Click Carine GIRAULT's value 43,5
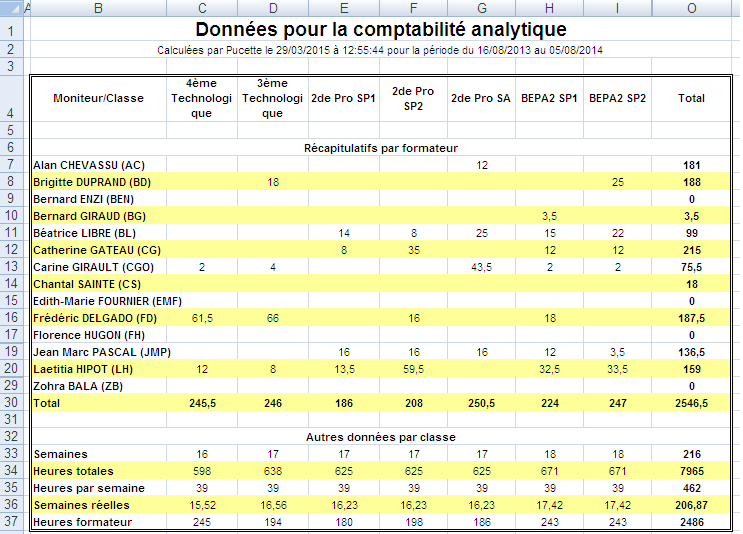Screen dimensions: 743x534 (x=481, y=267)
